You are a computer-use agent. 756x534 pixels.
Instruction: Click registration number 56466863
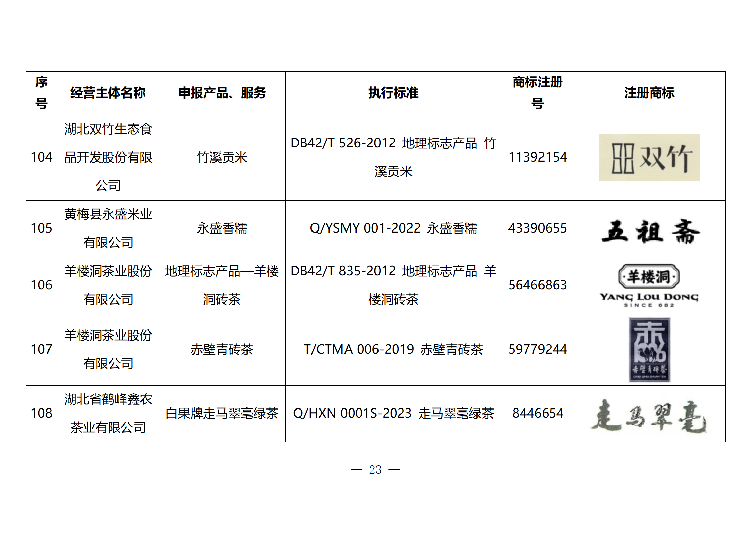[x=537, y=285]
